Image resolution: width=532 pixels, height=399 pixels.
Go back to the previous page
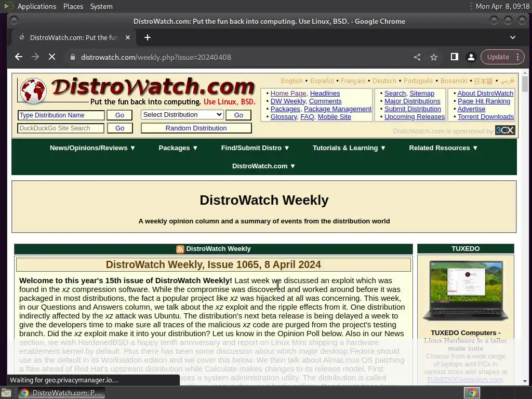(19, 57)
